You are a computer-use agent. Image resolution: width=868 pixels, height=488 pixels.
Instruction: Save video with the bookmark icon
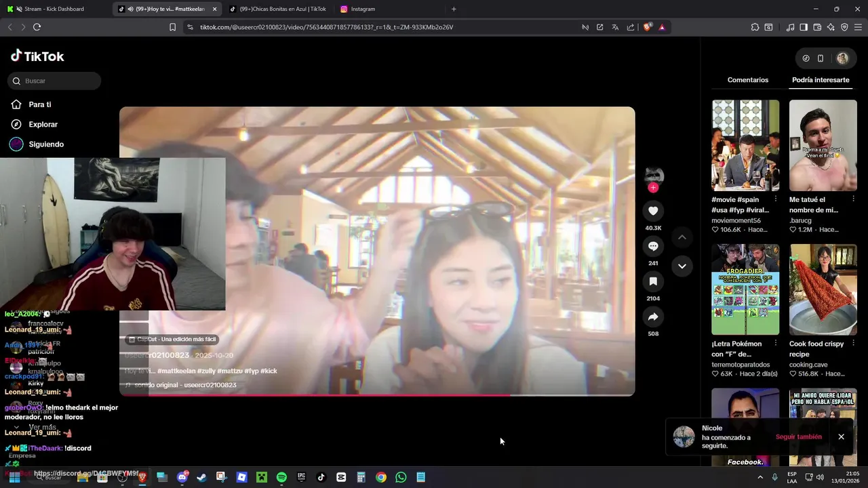[x=653, y=281]
